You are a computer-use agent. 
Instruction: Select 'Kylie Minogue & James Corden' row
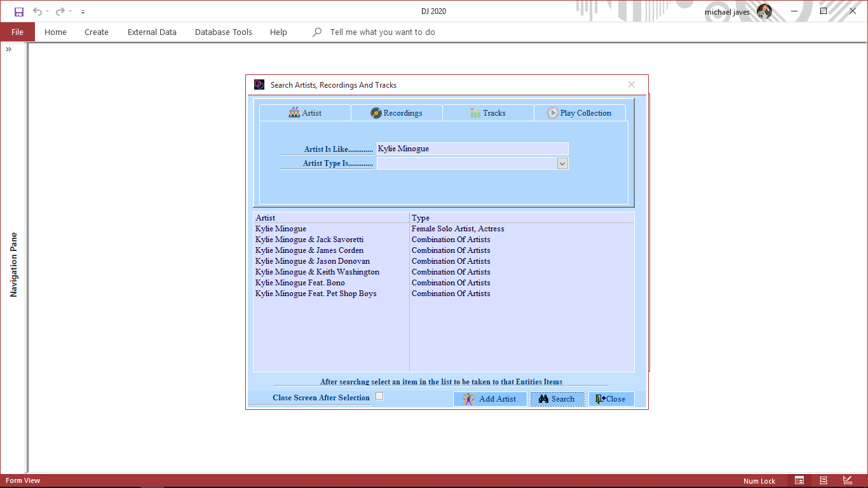[444, 250]
